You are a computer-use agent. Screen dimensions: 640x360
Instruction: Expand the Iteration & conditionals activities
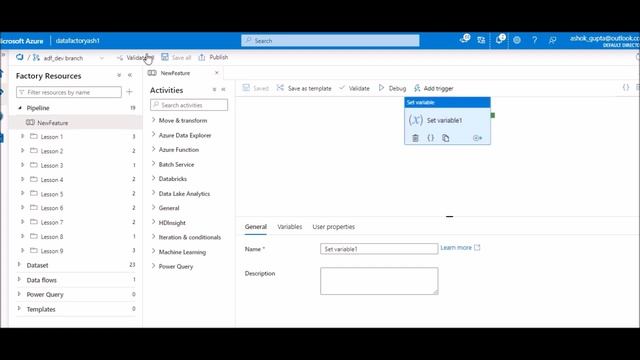(x=153, y=237)
